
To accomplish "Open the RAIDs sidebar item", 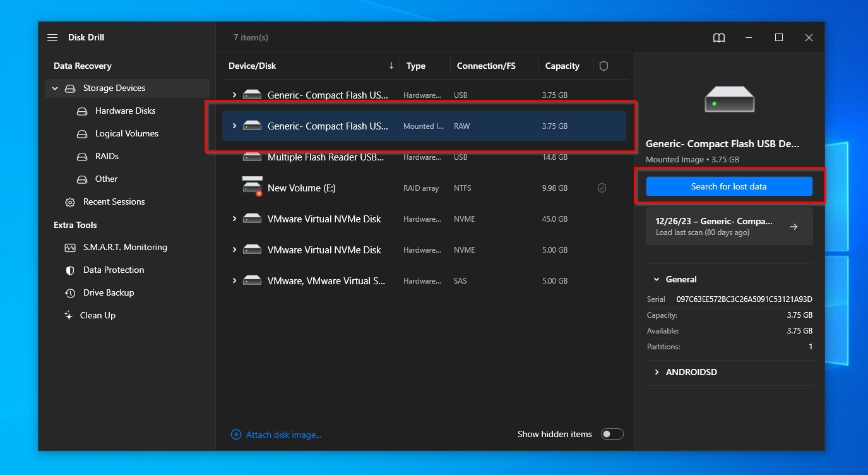I will pyautogui.click(x=107, y=157).
